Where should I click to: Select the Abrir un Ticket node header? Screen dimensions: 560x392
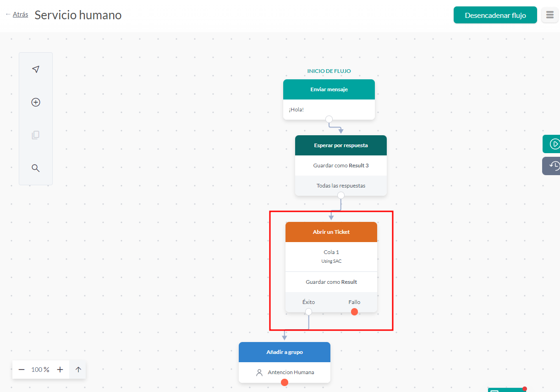(x=331, y=232)
